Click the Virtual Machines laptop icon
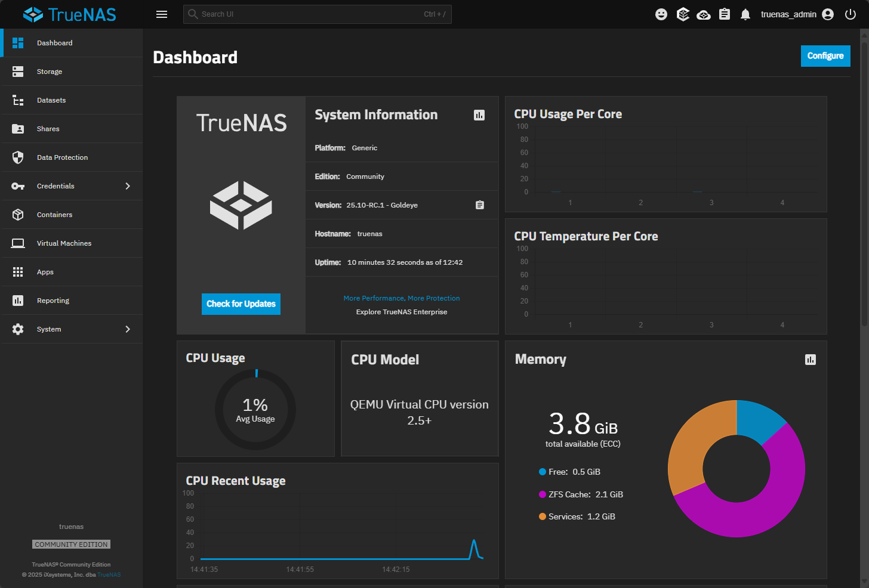This screenshot has width=869, height=588. click(18, 243)
